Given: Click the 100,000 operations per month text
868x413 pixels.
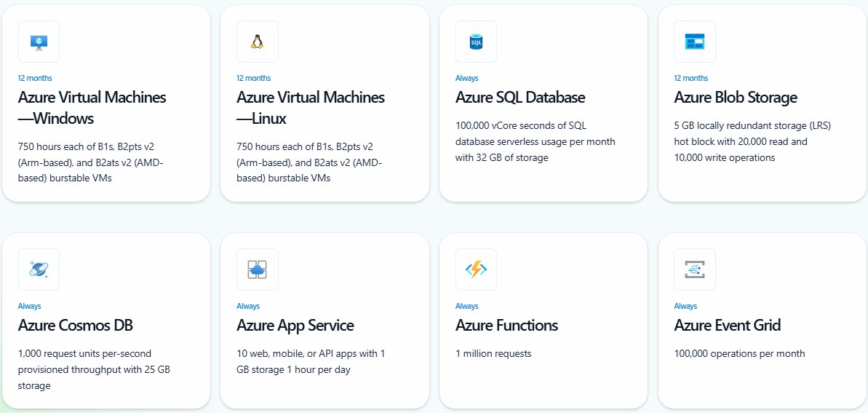Looking at the screenshot, I should 739,354.
